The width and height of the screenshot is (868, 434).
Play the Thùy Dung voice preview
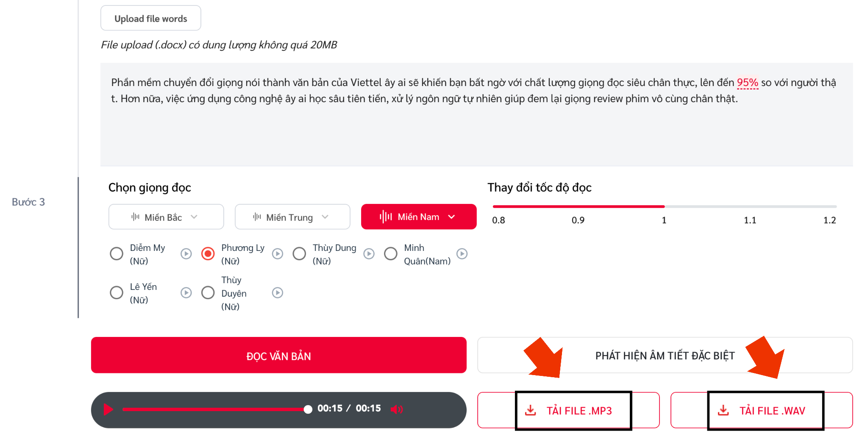coord(369,254)
